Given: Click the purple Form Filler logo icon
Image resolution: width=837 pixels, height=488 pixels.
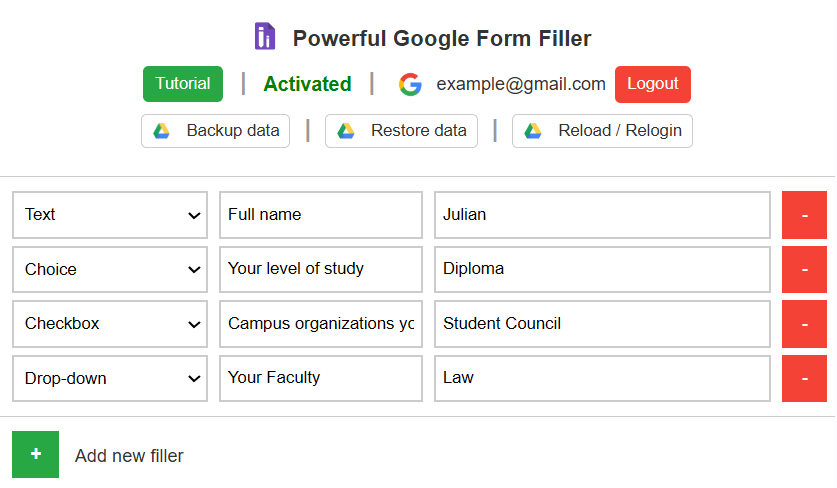Looking at the screenshot, I should click(x=264, y=37).
